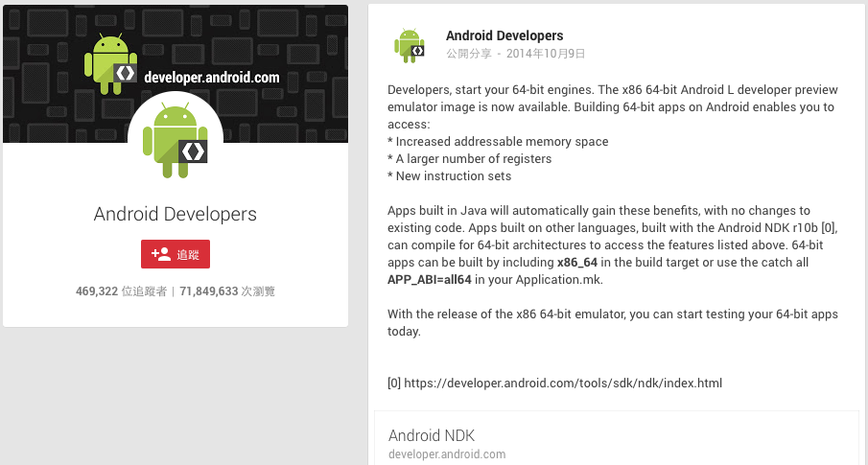This screenshot has width=868, height=465.
Task: Click code-bracket badge on banner Android logo
Action: [x=124, y=73]
